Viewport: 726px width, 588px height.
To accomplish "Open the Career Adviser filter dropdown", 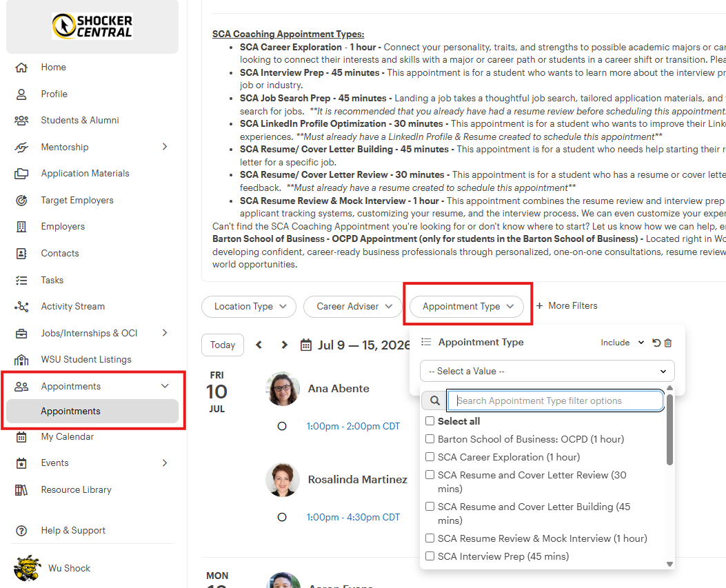I will pos(353,307).
